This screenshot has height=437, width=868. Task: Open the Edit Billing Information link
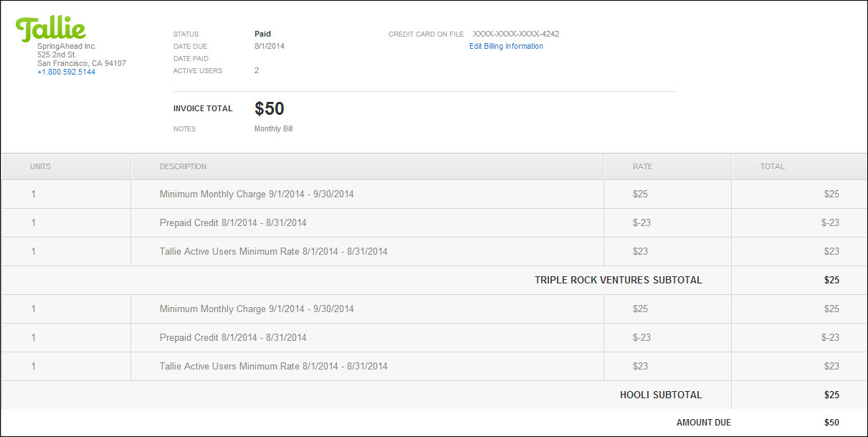point(506,46)
